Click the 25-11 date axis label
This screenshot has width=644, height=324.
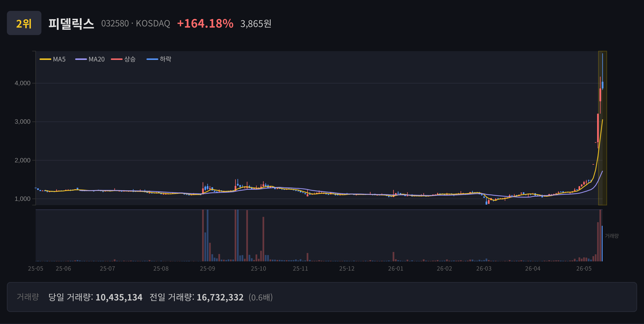click(x=300, y=268)
